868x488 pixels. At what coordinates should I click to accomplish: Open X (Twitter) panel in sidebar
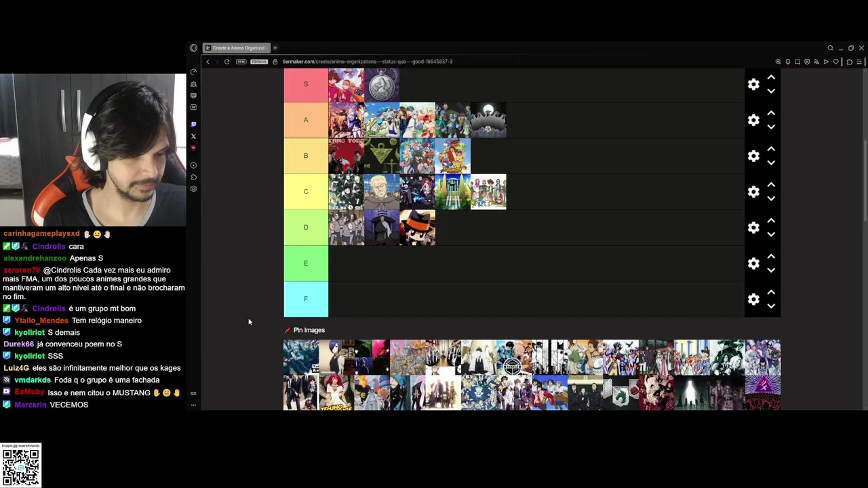(x=193, y=136)
